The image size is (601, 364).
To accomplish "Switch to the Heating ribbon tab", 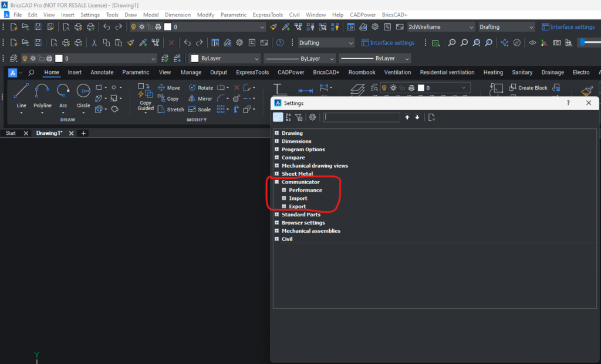I will coord(493,72).
